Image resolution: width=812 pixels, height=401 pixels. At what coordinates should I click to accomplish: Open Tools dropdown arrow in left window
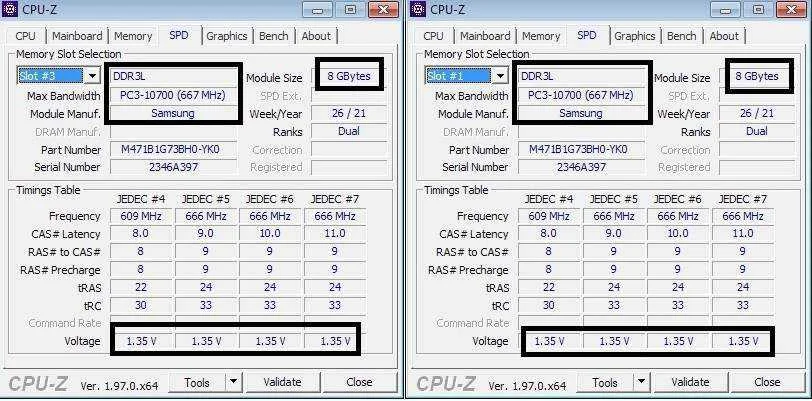(234, 382)
